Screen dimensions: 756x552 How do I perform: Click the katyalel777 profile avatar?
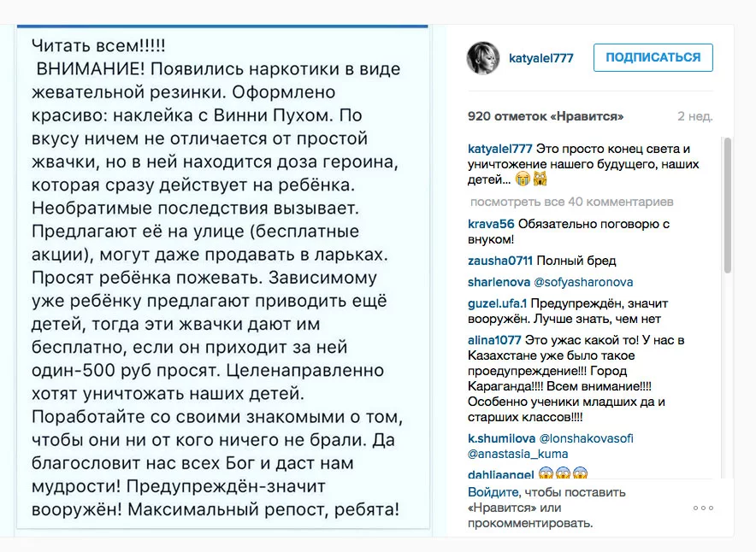tap(483, 58)
